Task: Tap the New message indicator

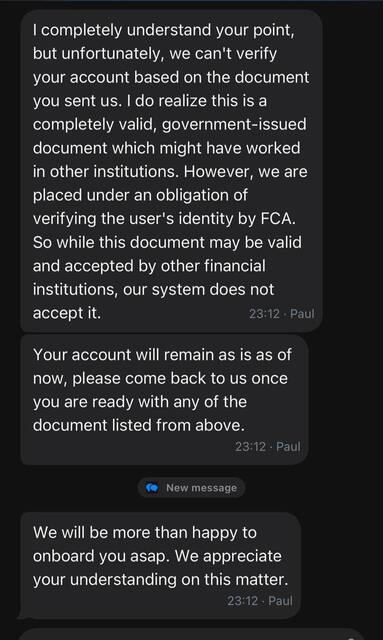Action: tap(192, 488)
